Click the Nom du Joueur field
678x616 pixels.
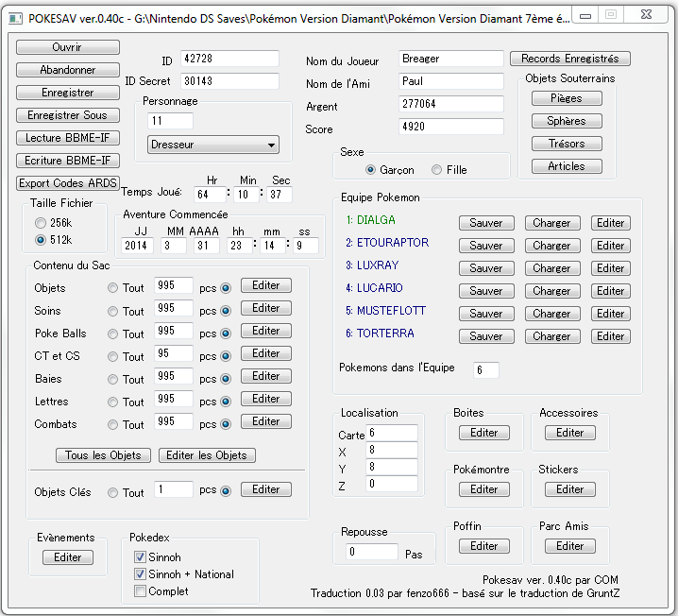pyautogui.click(x=451, y=59)
